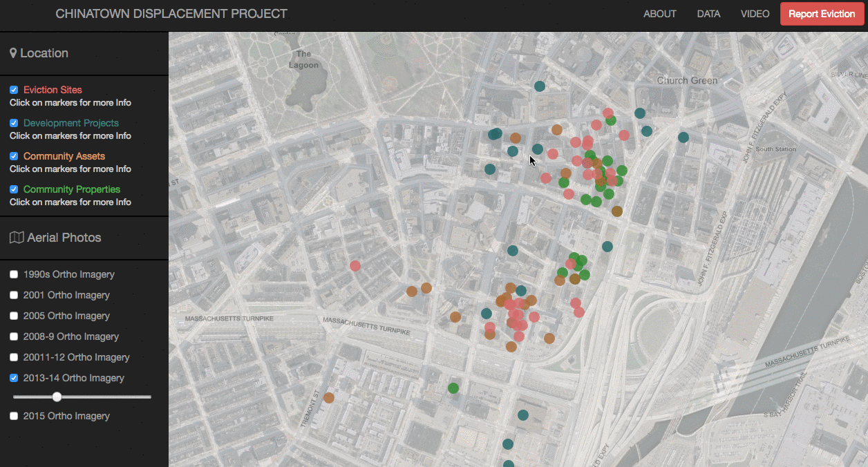Click the red Report Eviction button
The image size is (868, 467).
click(x=822, y=14)
